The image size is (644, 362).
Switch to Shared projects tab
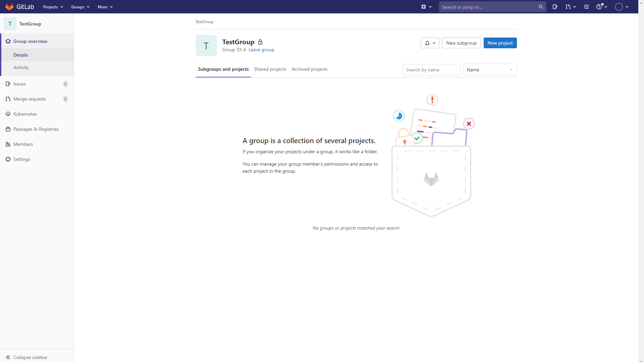(270, 69)
